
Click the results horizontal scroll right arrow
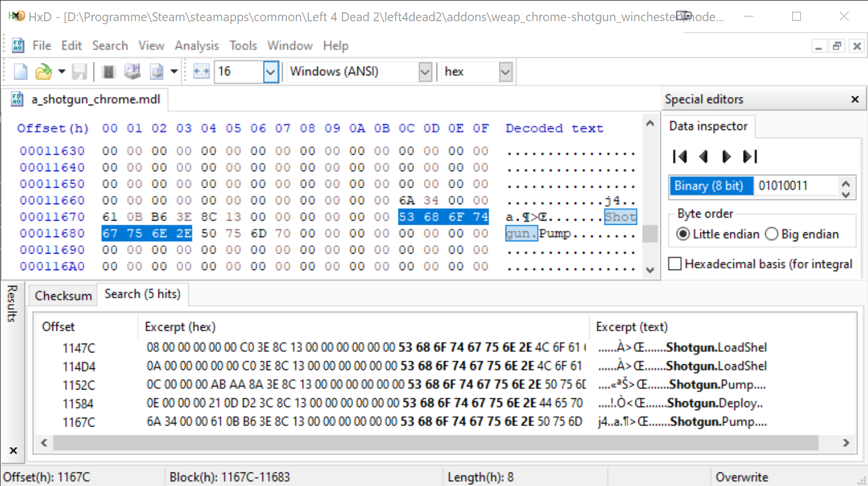[846, 442]
